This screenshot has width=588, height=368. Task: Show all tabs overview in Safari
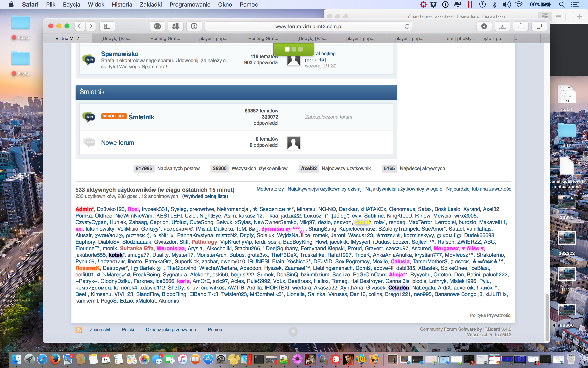(x=539, y=26)
